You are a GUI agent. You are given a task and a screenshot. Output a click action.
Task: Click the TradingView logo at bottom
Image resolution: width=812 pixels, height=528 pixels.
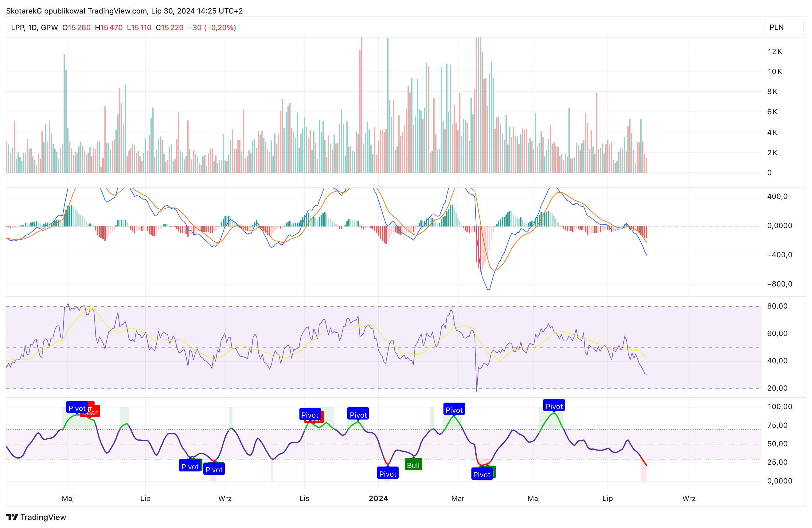(x=36, y=517)
